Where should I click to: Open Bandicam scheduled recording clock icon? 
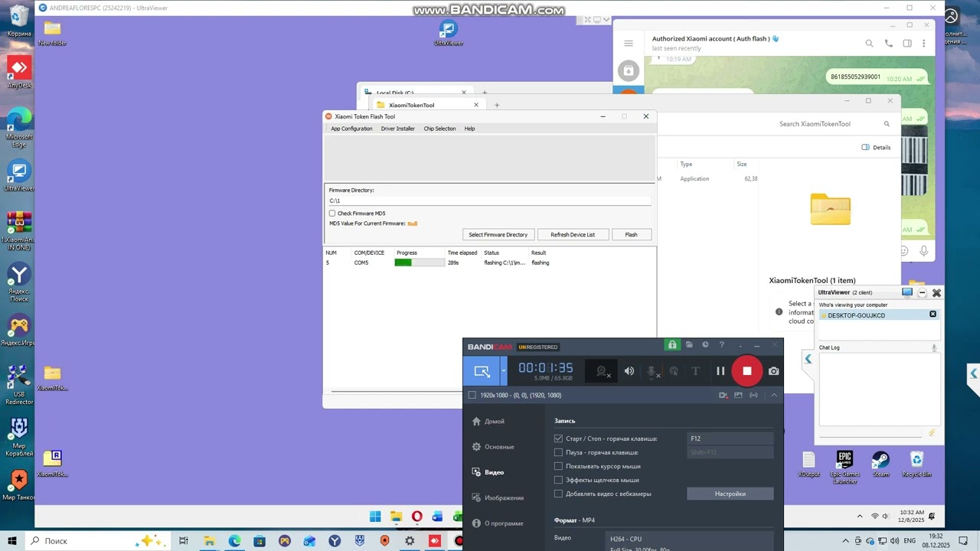click(x=705, y=345)
